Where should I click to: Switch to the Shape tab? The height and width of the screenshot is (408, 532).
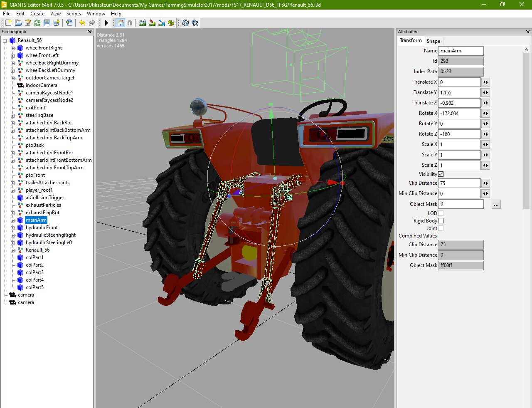point(433,41)
